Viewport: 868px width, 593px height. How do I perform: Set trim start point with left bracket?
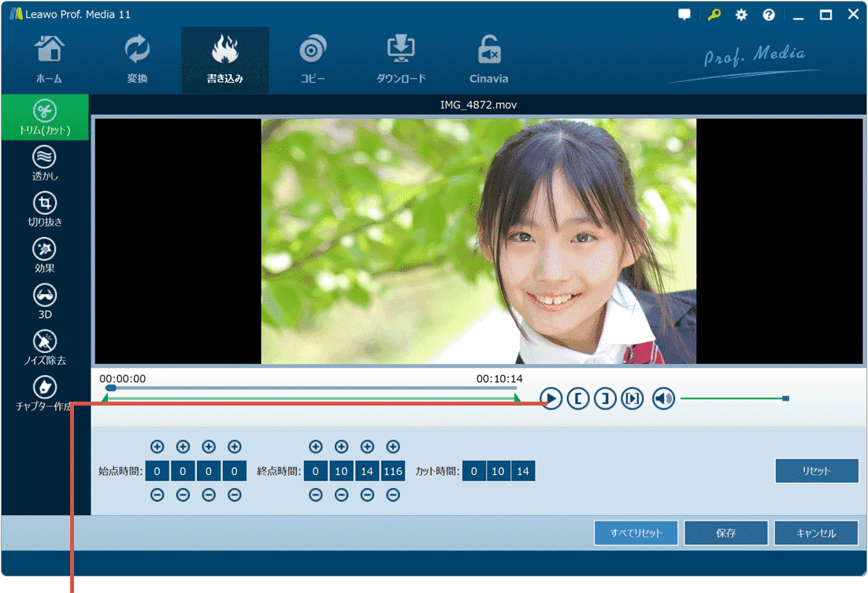(578, 399)
